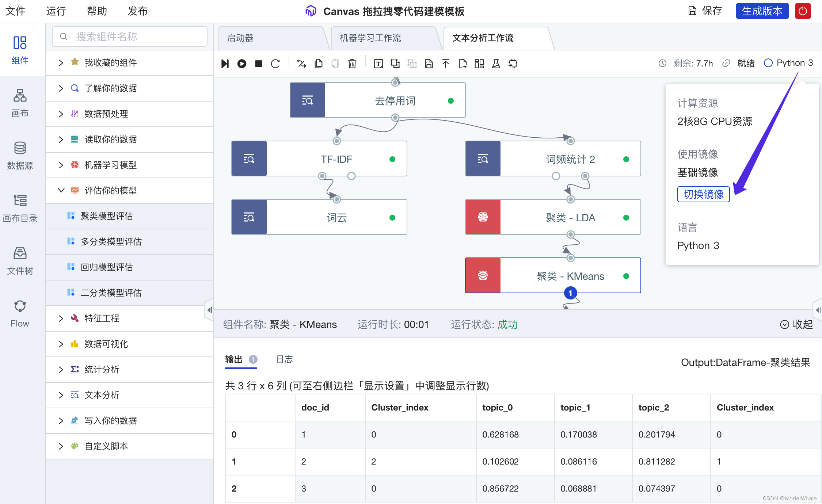Open the 运行 menu
822x504 pixels.
click(x=56, y=11)
